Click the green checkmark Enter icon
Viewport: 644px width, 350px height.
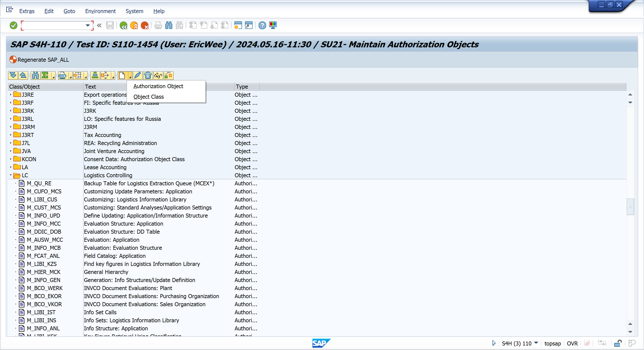(14, 25)
